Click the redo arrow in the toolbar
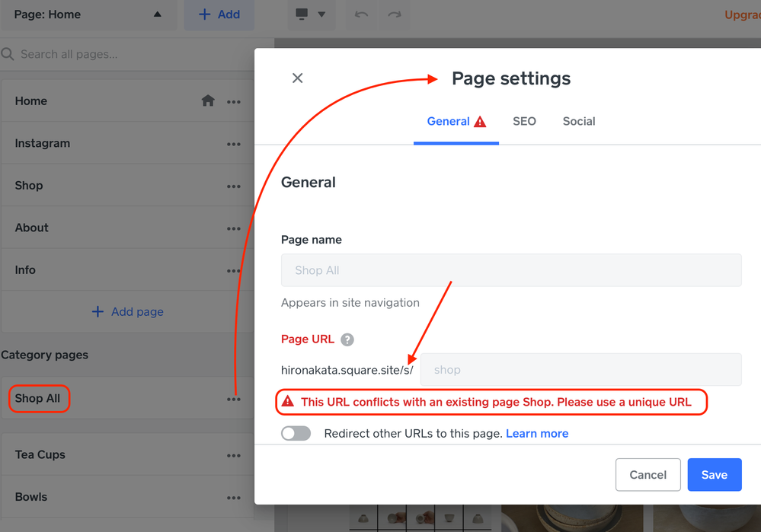Image resolution: width=761 pixels, height=532 pixels. click(x=395, y=14)
